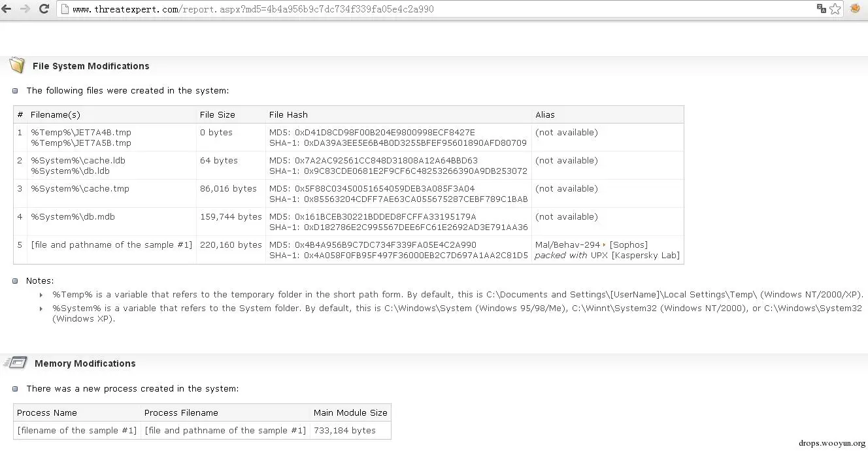Click the 159,744 bytes file size cell
The height and width of the screenshot is (451, 868).
231,217
